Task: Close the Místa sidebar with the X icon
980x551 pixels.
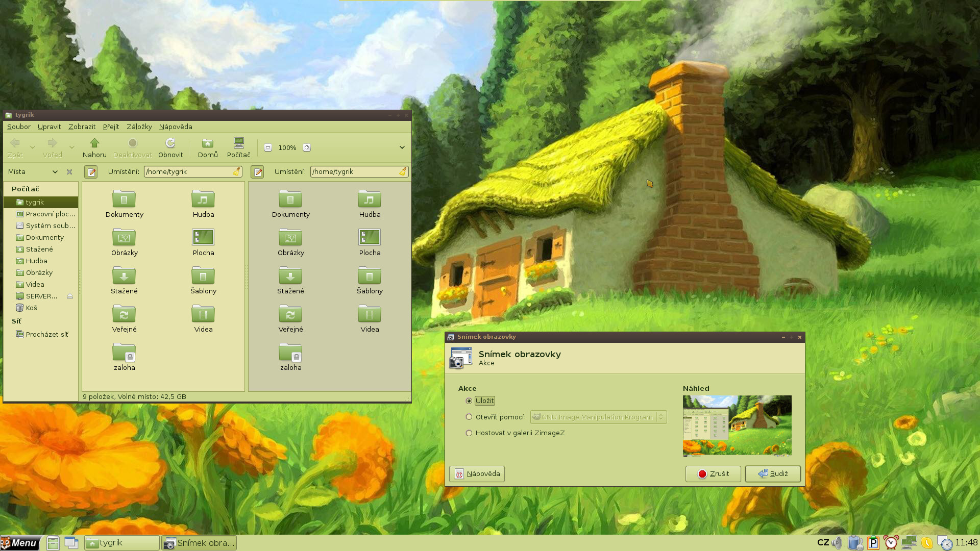Action: click(69, 172)
